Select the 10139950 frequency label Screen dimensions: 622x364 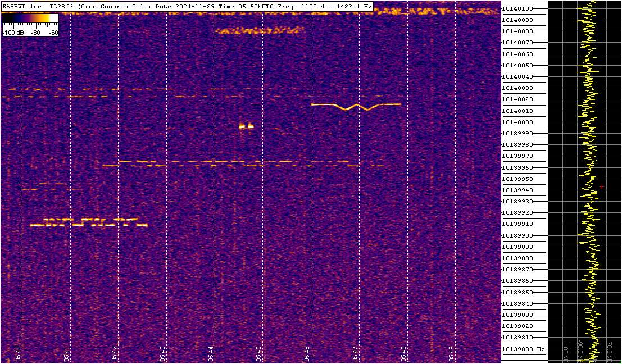tap(517, 179)
